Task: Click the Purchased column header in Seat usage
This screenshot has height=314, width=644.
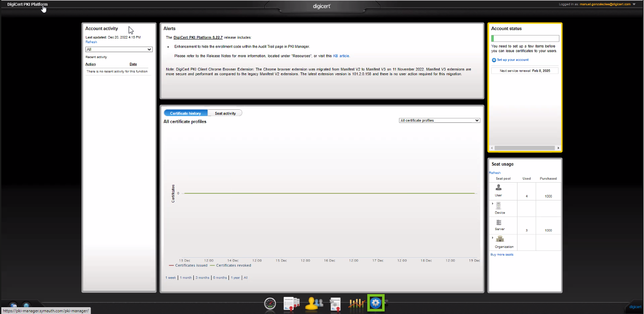Action: tap(548, 179)
